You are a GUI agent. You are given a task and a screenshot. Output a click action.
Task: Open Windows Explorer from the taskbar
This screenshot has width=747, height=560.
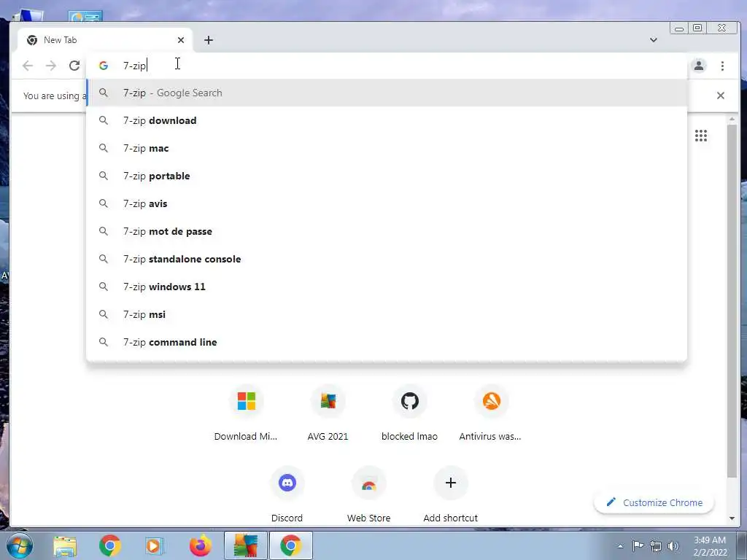[65, 545]
